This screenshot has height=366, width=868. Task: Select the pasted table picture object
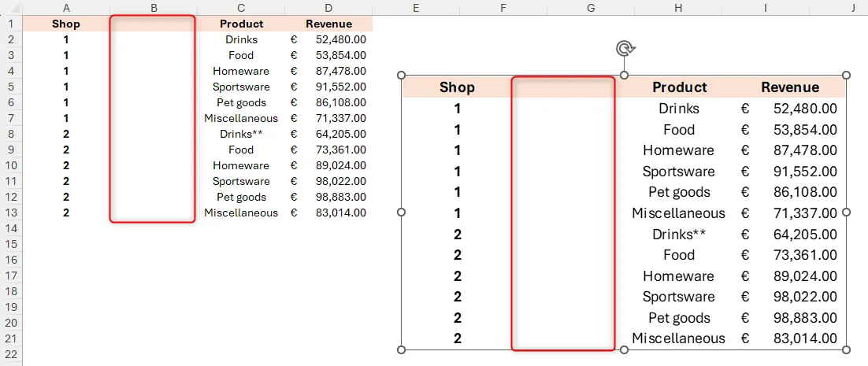click(624, 213)
